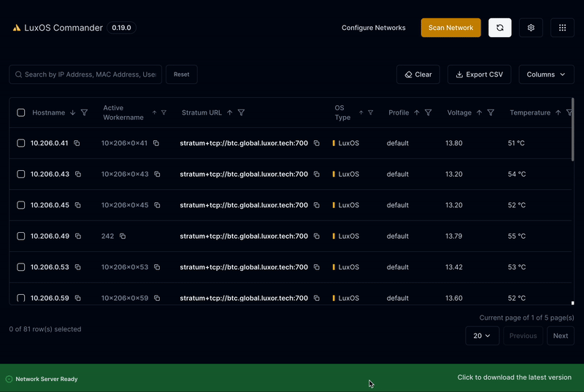Sort by OS Type arrow
584x392 pixels.
361,112
